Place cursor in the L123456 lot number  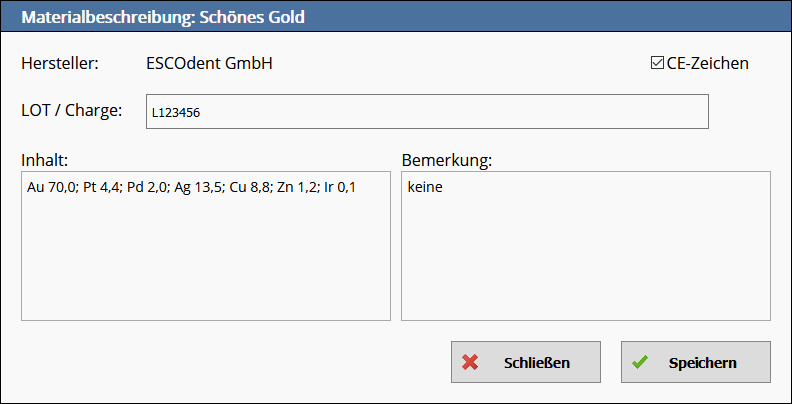point(176,113)
